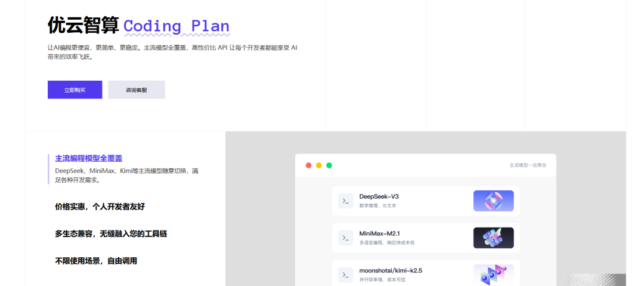Viewport: 644px width, 286px height.
Task: Click the terminal icon beside DeepSeek-V3
Action: click(x=346, y=201)
